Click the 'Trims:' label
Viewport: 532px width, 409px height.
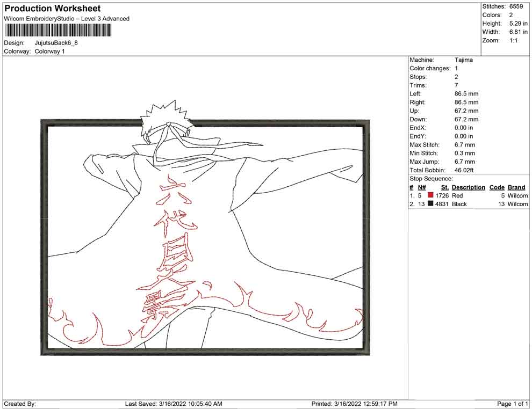(418, 85)
